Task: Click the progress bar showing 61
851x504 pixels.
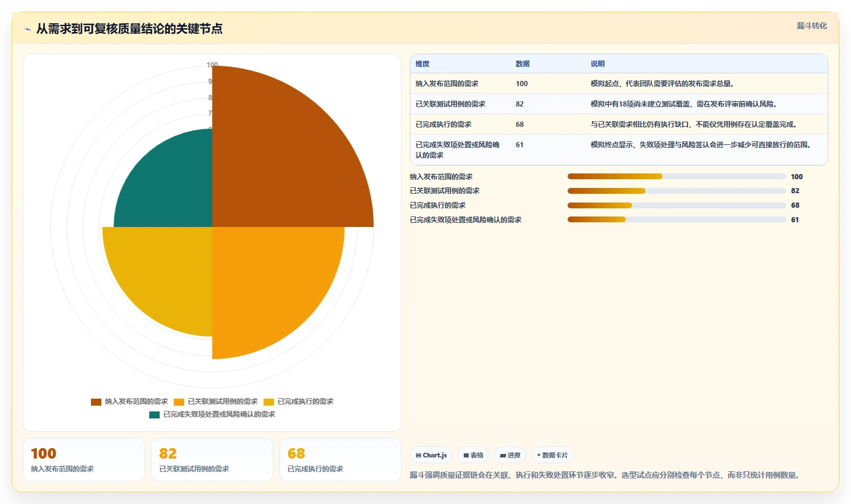Action: 677,219
